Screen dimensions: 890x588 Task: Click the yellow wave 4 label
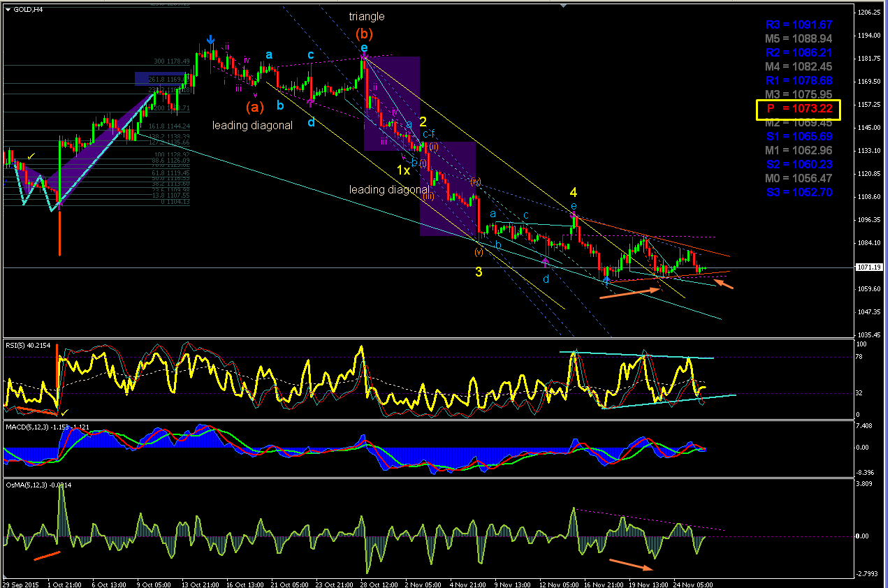point(573,191)
